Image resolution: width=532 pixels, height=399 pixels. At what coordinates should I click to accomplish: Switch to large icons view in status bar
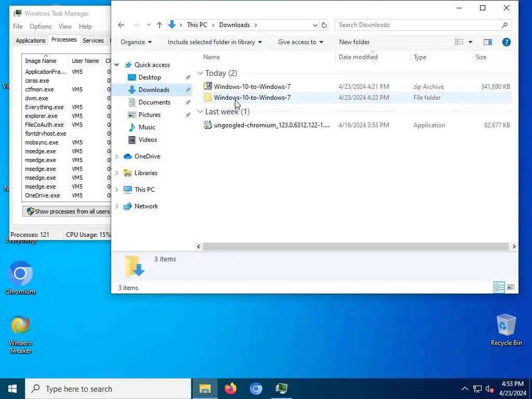511,287
